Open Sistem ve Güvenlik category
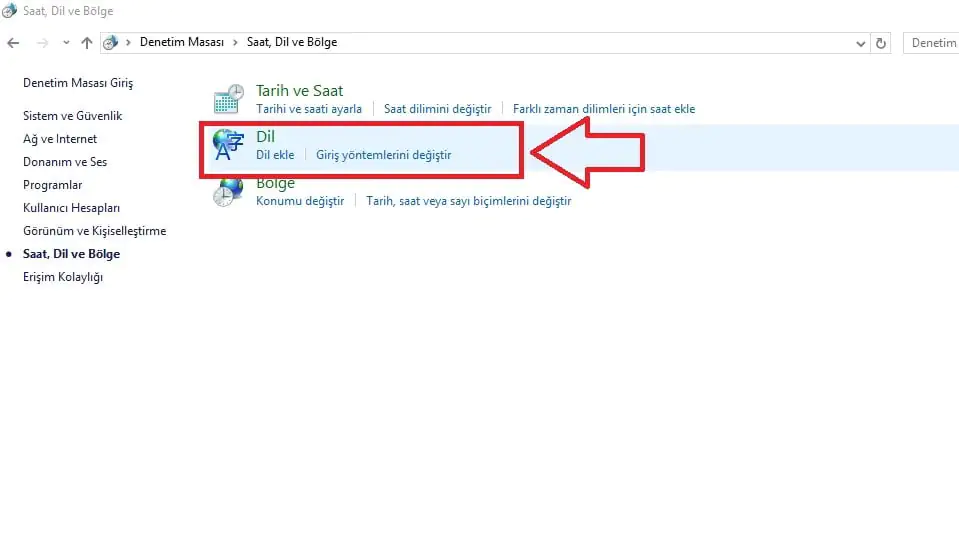The image size is (959, 533). click(x=72, y=116)
